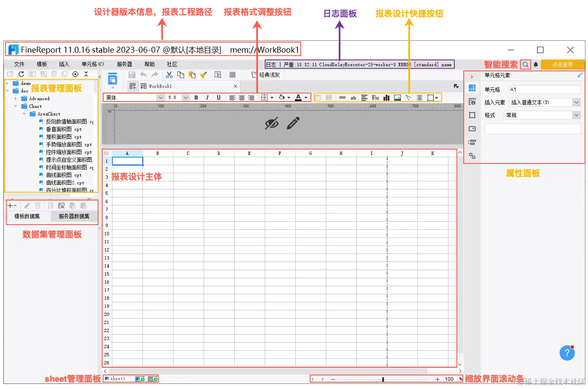The image size is (588, 389).
Task: Click the merge cells icon
Action: click(318, 98)
